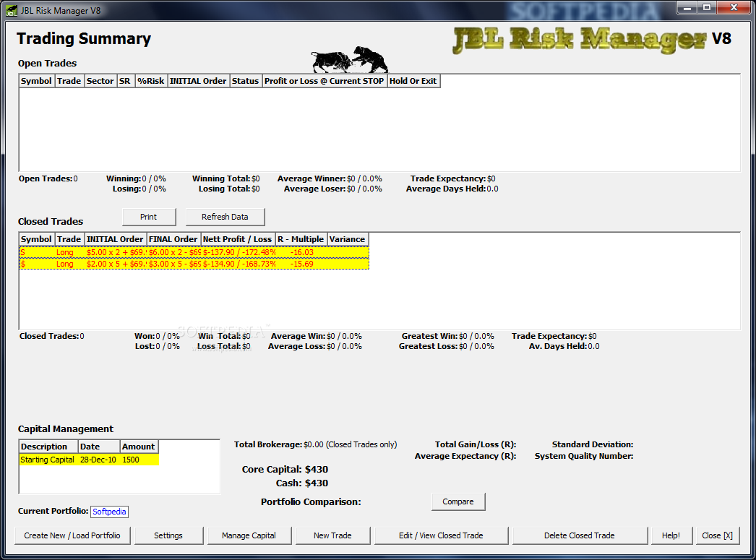Screen dimensions: 756x560
Task: Click Delete Closed Trade button
Action: (x=580, y=535)
